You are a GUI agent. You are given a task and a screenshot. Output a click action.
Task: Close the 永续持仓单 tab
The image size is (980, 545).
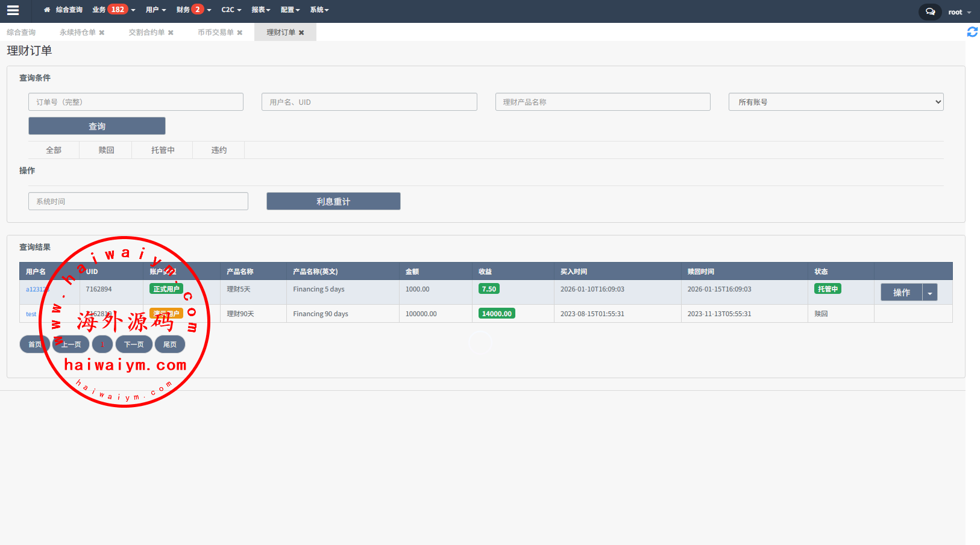click(x=102, y=33)
